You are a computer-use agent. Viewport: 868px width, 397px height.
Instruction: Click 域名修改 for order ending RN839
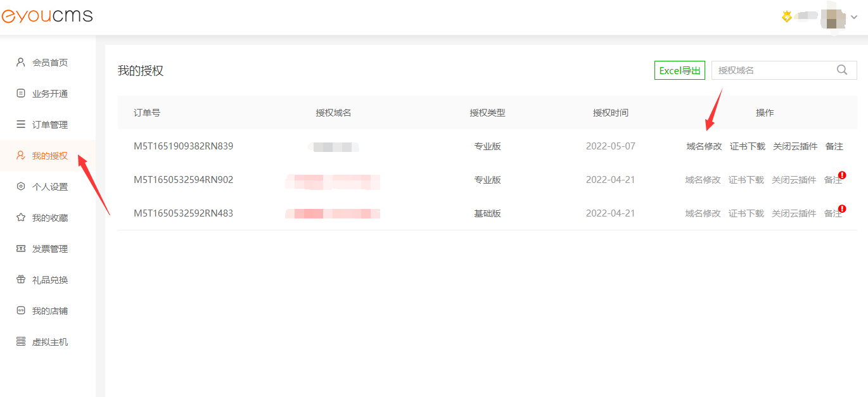click(x=704, y=146)
